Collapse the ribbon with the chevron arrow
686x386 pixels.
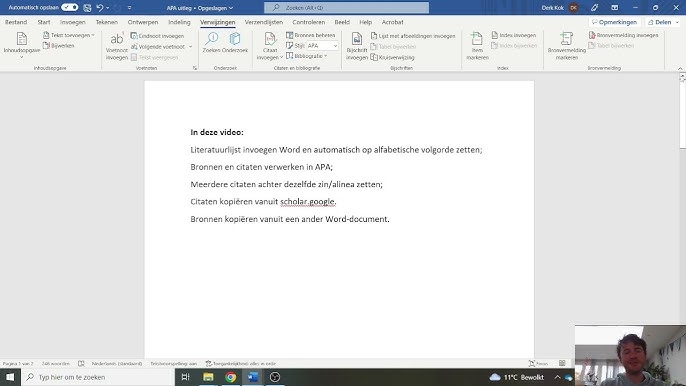click(680, 68)
